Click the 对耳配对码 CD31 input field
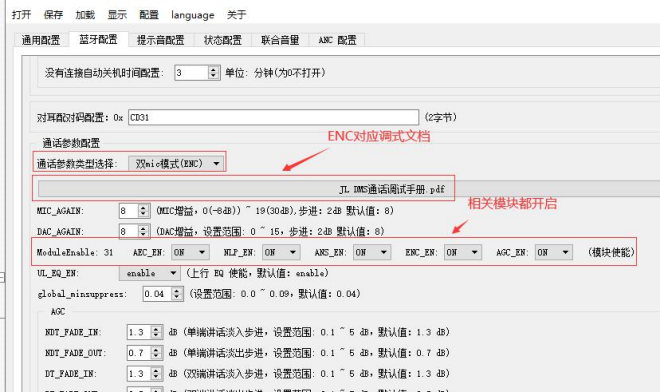Viewport: 660px width, 392px height. click(x=274, y=117)
